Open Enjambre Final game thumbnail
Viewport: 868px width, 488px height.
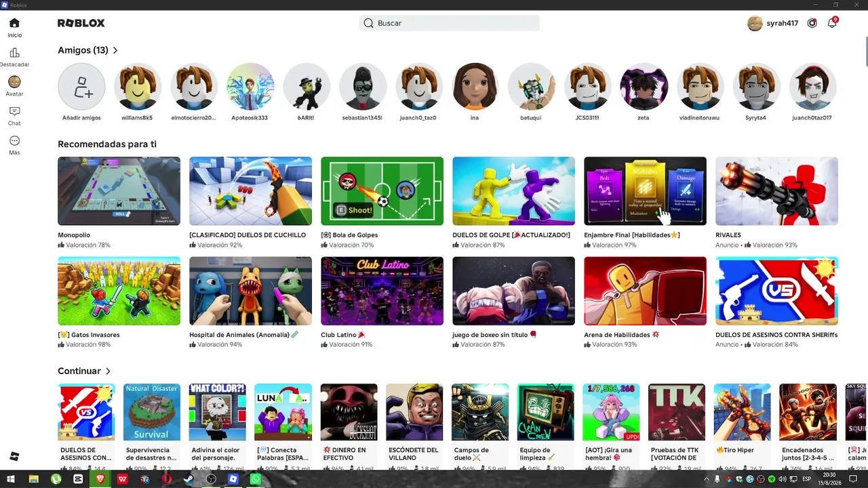(x=645, y=191)
